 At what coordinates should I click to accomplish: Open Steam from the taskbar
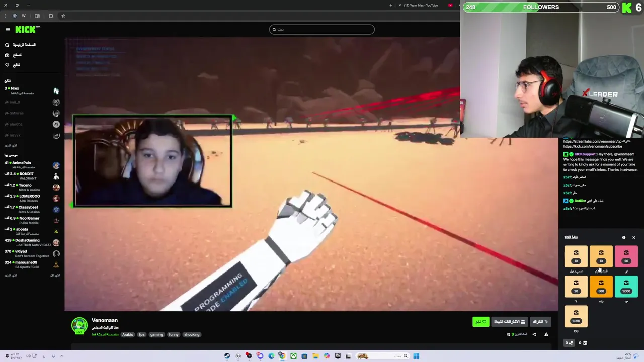(227, 356)
